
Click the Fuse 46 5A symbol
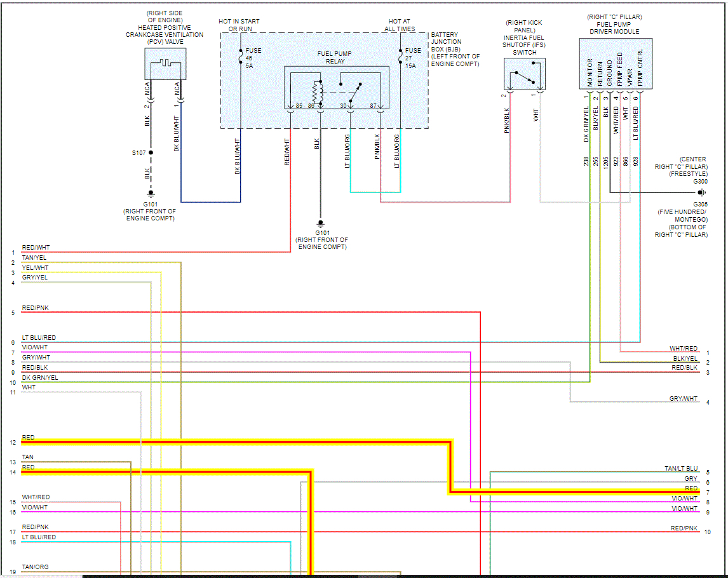tap(241, 57)
